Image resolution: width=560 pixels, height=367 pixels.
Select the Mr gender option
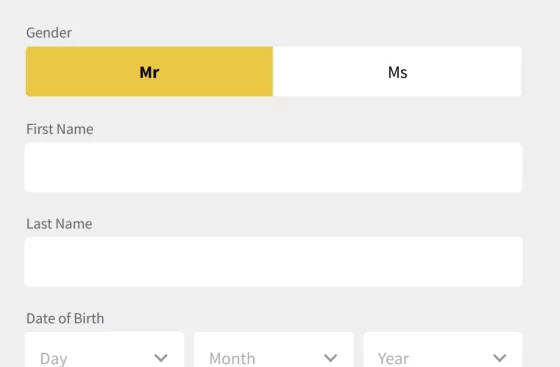[x=149, y=71]
